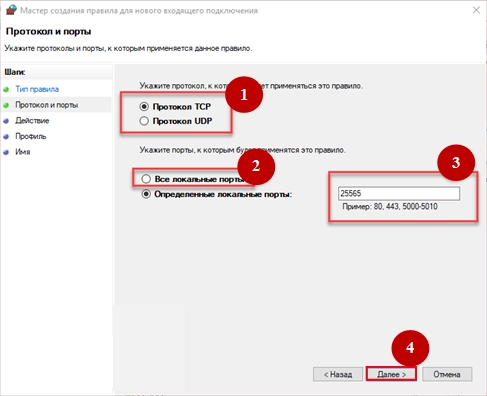Open the Тип правила step

pos(37,89)
